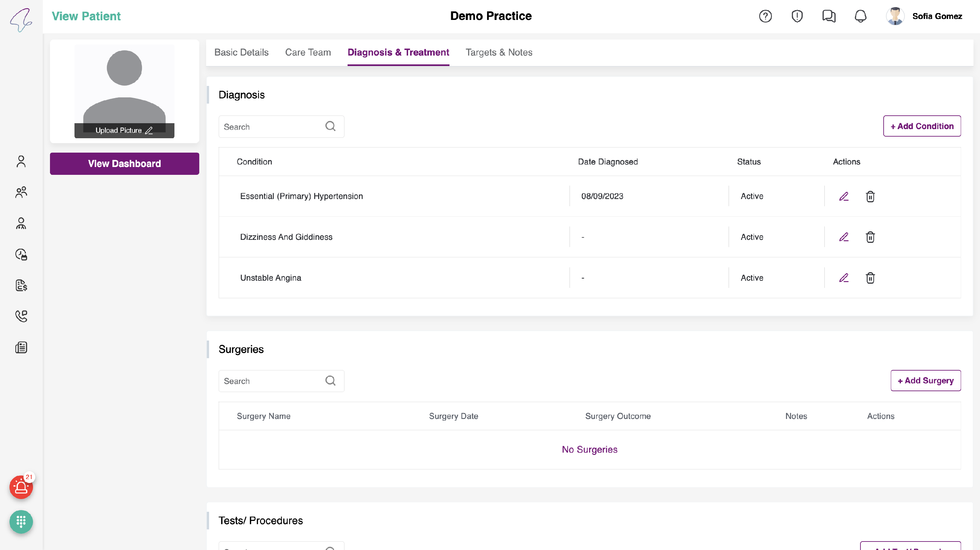Image resolution: width=980 pixels, height=550 pixels.
Task: Switch to the Basic Details tab
Action: 241,53
